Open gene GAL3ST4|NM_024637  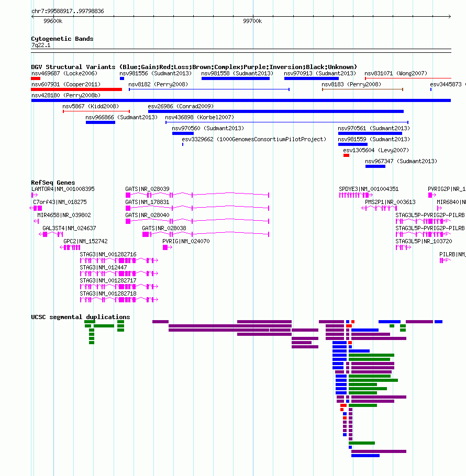(x=69, y=228)
